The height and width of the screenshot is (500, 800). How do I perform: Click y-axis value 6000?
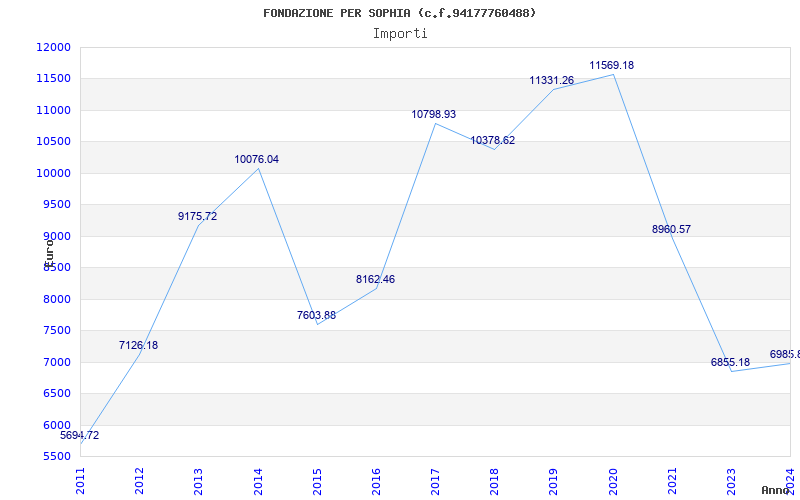pos(56,425)
